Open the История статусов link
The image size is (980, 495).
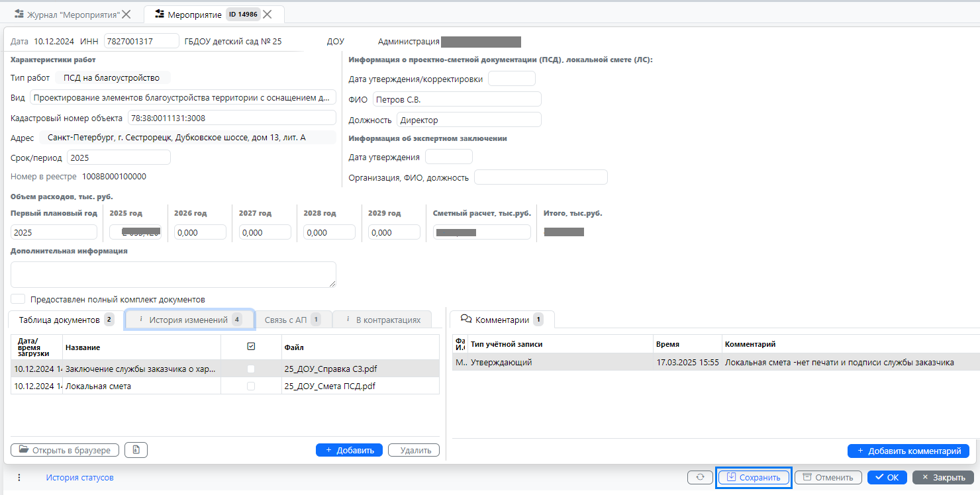tap(79, 477)
